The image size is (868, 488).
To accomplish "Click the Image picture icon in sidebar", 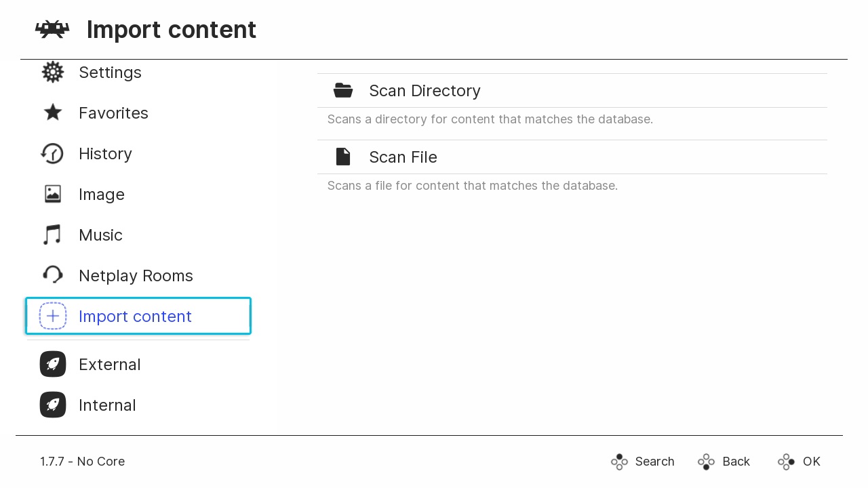I will click(53, 195).
